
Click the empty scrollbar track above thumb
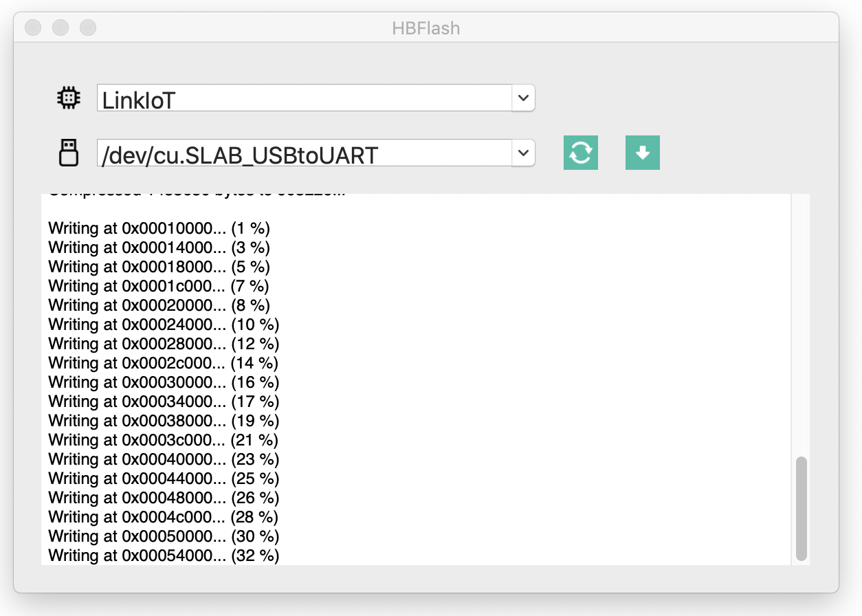click(x=801, y=324)
